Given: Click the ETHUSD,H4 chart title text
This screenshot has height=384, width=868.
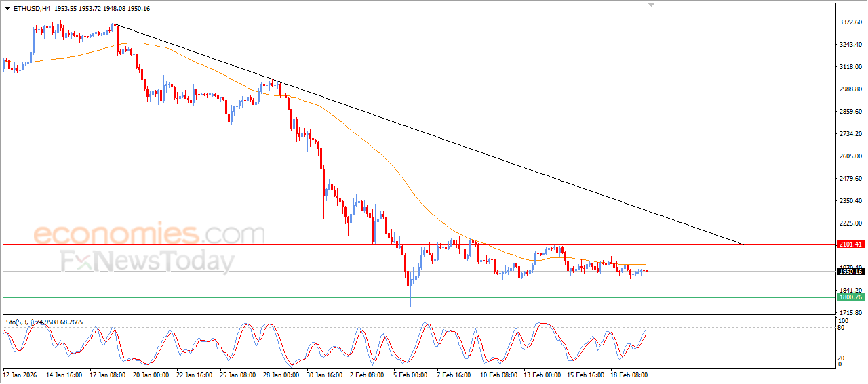Looking at the screenshot, I should 31,9.
